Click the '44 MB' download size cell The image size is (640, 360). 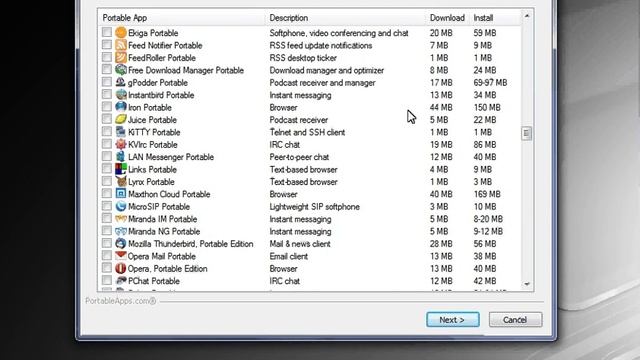[x=441, y=107]
